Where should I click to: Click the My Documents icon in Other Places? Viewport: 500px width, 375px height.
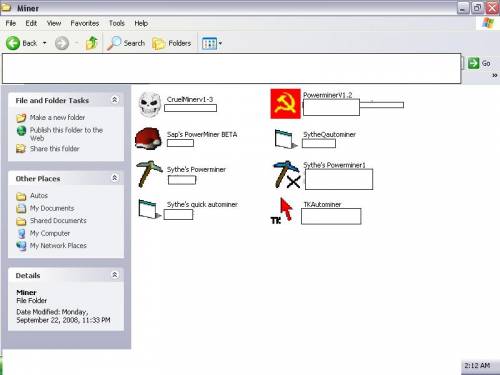21,208
